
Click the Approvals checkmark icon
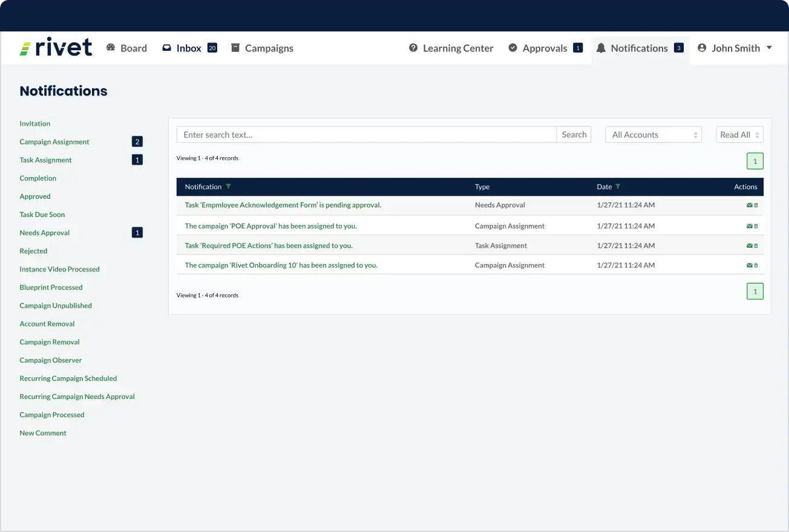click(514, 48)
